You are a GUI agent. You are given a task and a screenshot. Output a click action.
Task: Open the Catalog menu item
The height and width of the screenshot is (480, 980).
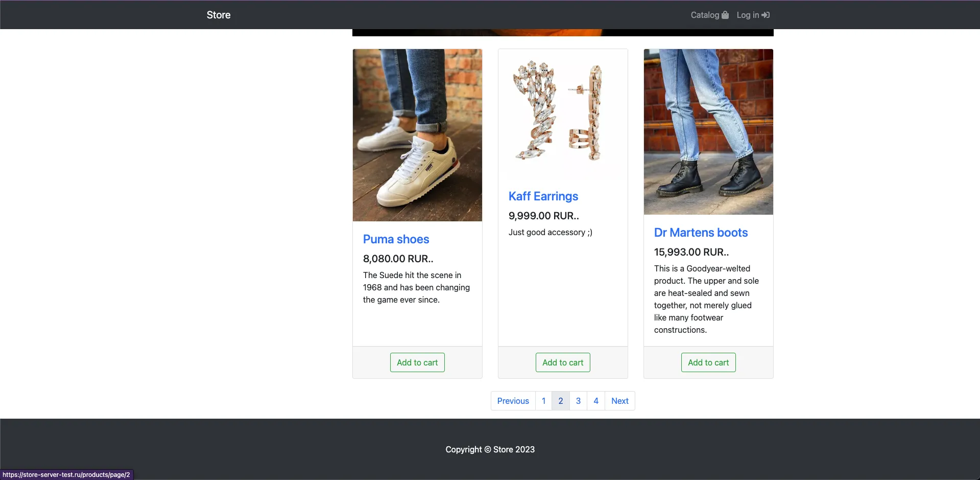click(710, 15)
